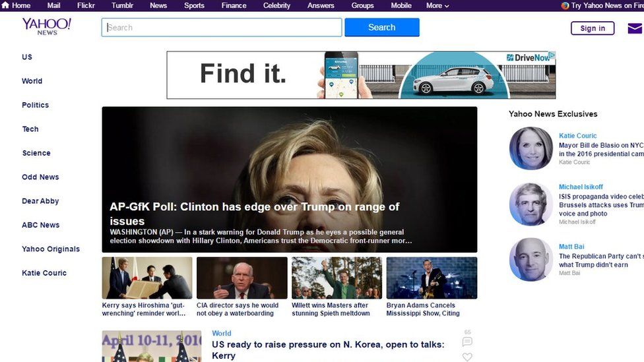Open comments icon on N. Korea article
The height and width of the screenshot is (362, 644).
point(467,342)
